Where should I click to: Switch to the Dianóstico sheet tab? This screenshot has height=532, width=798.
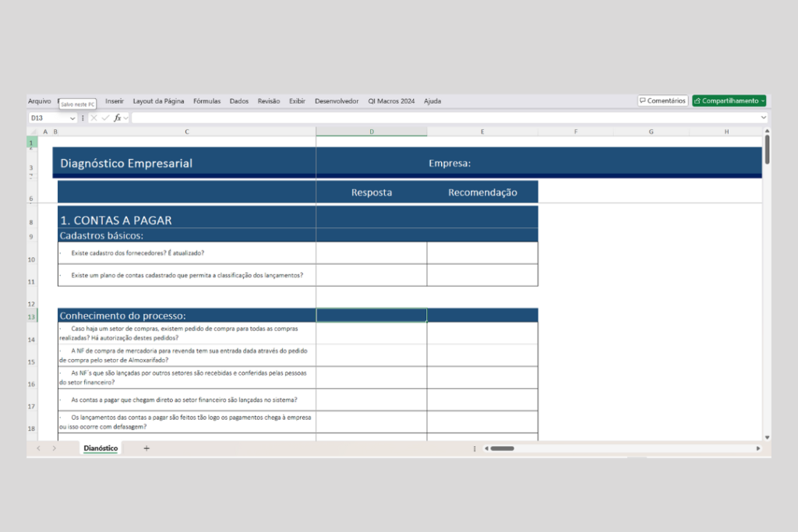tap(101, 449)
